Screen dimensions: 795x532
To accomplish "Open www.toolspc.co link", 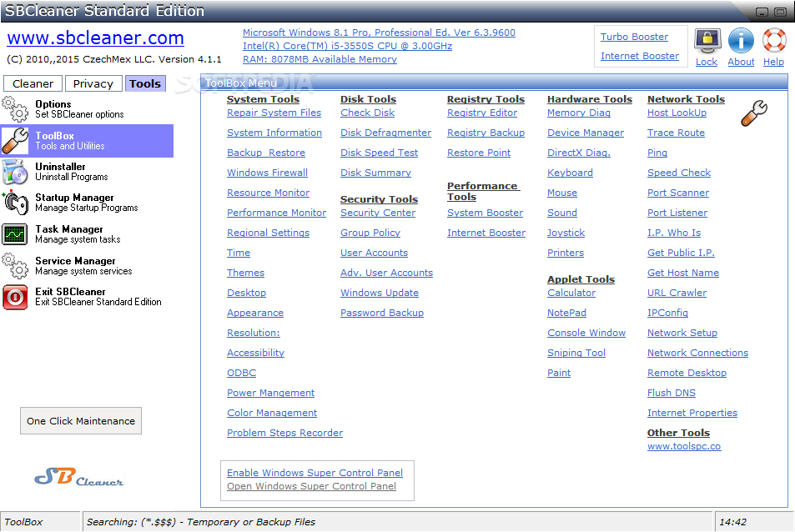I will point(684,446).
